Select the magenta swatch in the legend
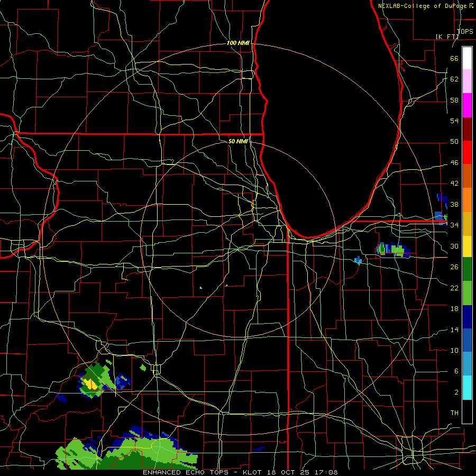The height and width of the screenshot is (476, 476). (467, 105)
